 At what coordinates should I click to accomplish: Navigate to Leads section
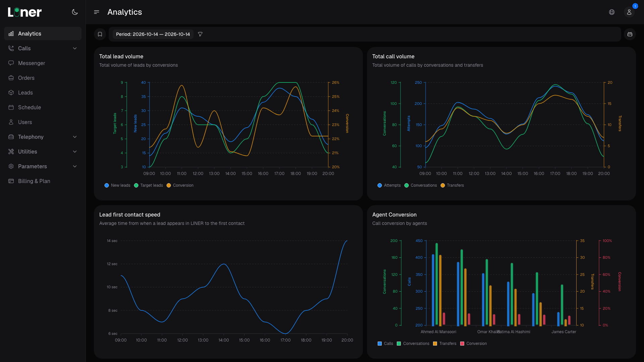pyautogui.click(x=43, y=93)
